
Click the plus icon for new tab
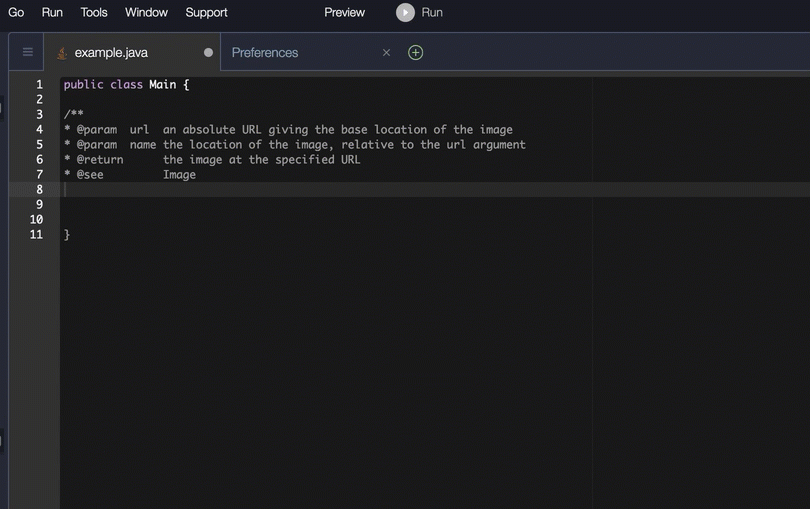click(416, 52)
